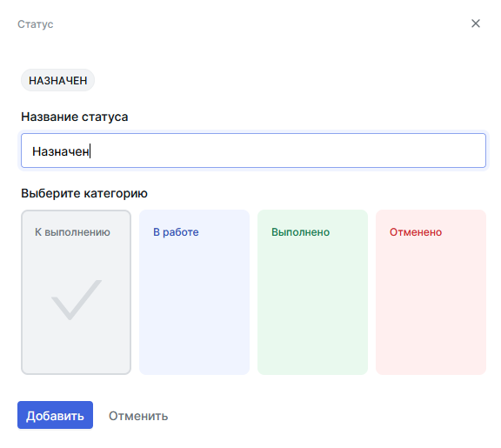Click the Добавить button

56,415
